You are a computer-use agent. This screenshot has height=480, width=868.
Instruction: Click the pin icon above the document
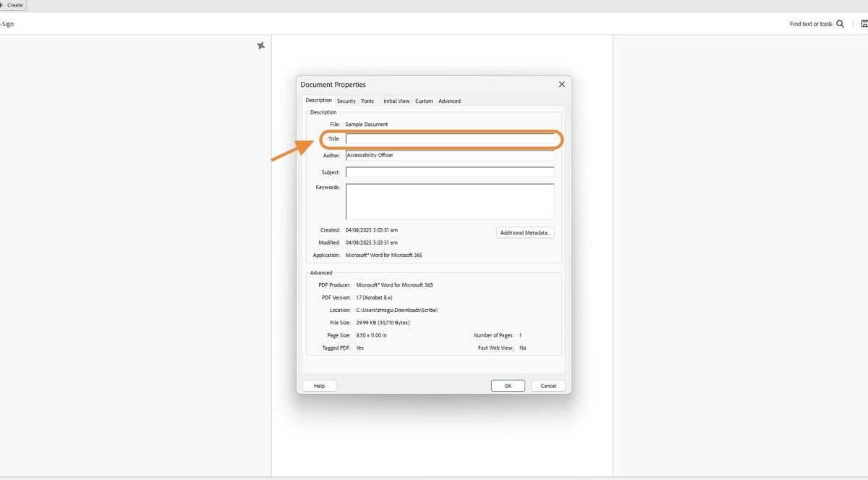261,45
